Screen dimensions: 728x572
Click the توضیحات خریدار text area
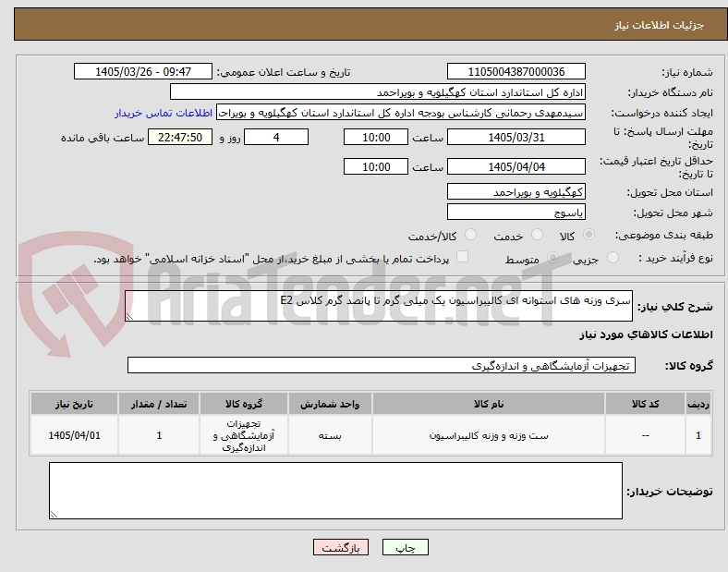[x=335, y=491]
